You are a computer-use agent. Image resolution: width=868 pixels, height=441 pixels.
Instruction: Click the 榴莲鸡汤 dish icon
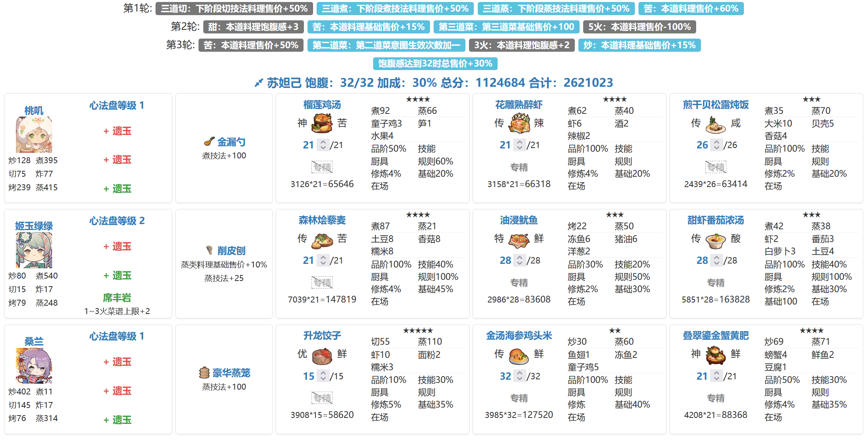tap(322, 123)
